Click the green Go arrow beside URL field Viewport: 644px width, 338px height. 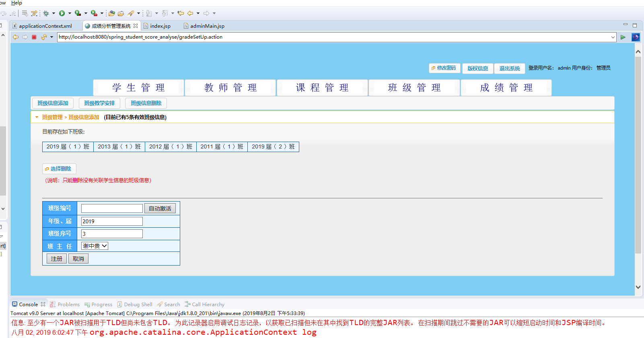click(x=623, y=37)
